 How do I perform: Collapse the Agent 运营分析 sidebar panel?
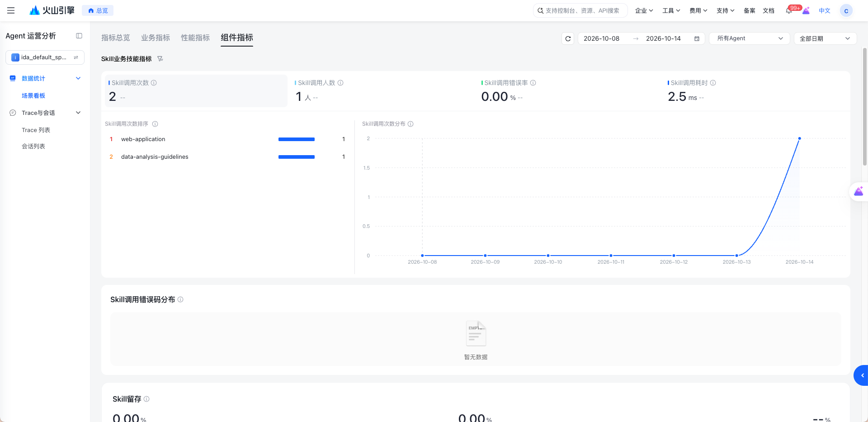79,36
